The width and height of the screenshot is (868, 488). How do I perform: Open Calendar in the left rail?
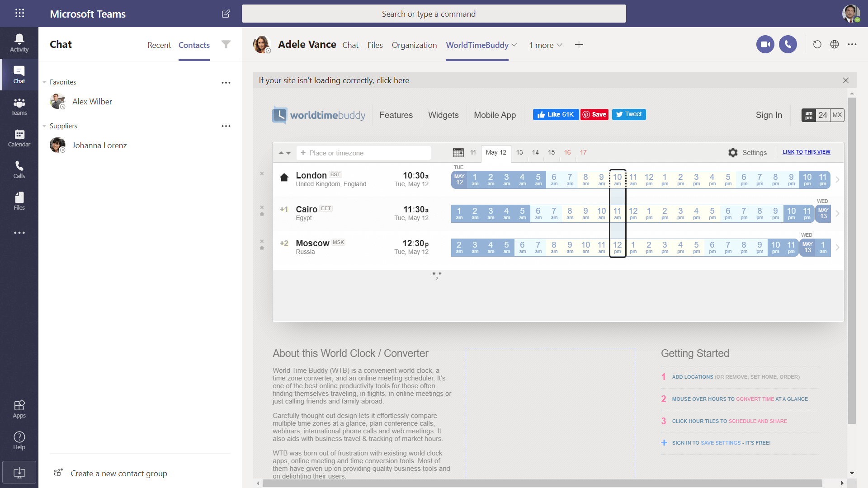19,138
